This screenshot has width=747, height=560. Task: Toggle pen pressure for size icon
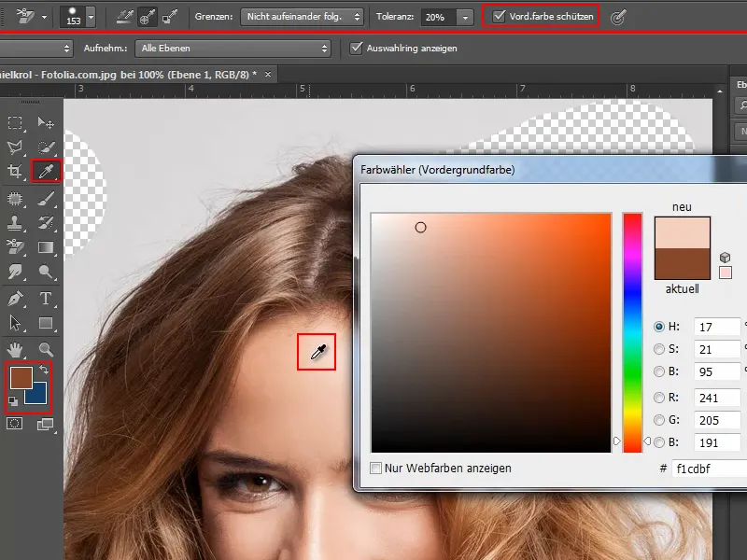pyautogui.click(x=618, y=18)
